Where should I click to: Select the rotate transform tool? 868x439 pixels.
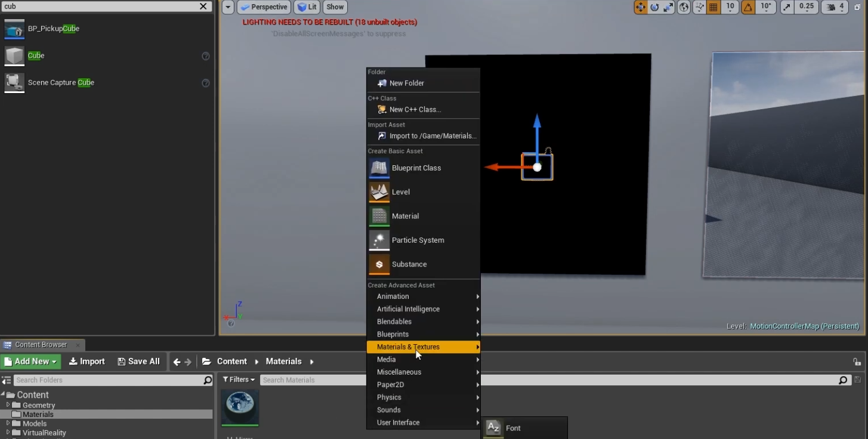654,7
